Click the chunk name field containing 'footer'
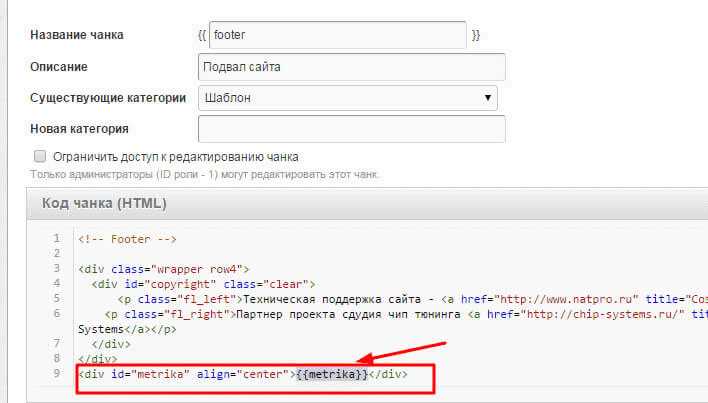 [337, 35]
